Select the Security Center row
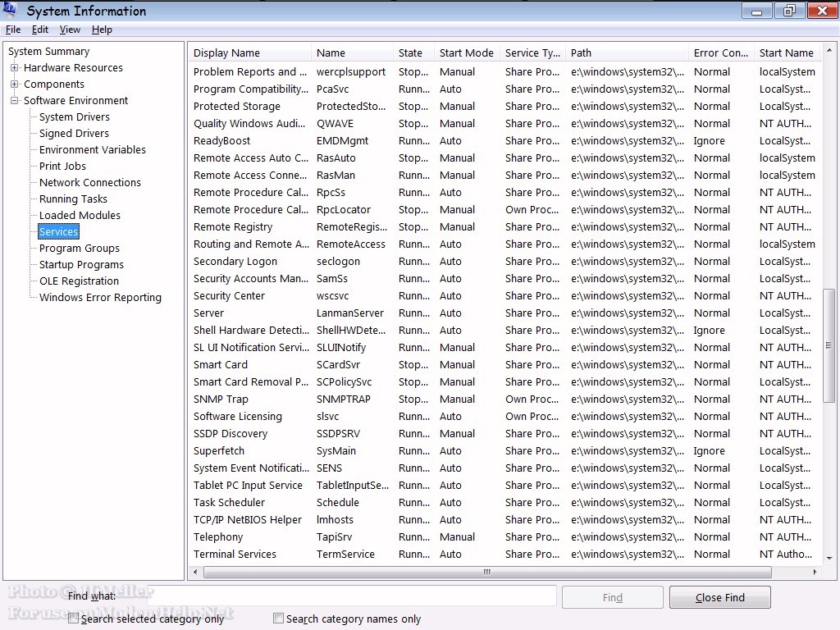 pos(504,295)
